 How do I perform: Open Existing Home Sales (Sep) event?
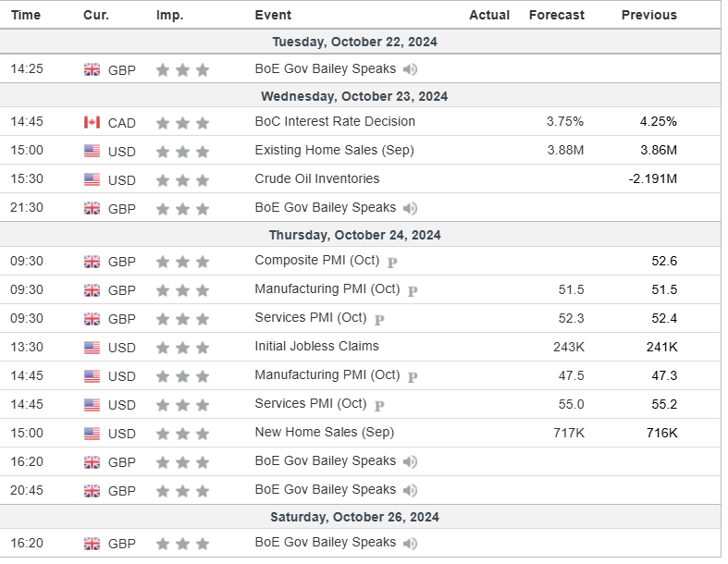click(334, 150)
